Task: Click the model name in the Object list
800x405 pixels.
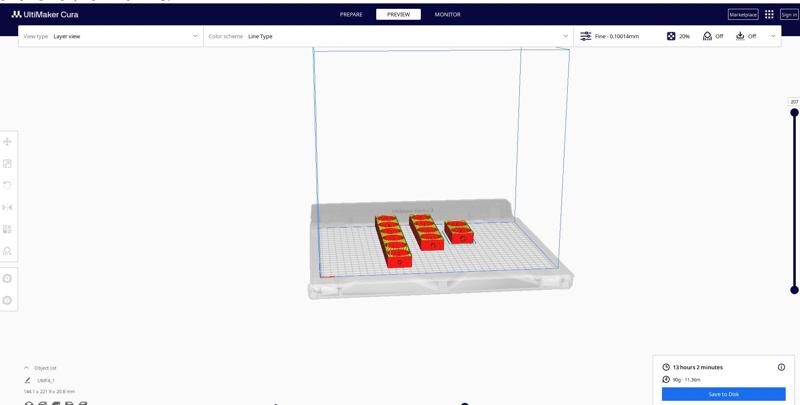Action: [46, 381]
